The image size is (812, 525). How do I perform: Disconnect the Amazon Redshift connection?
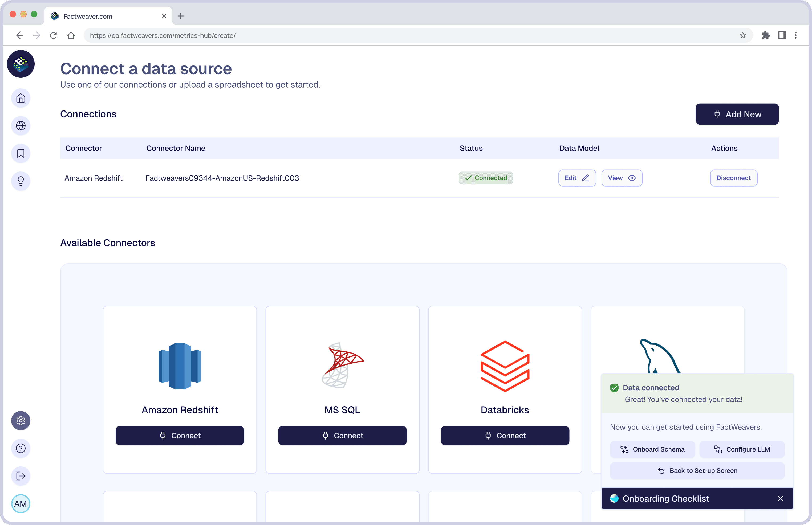[x=734, y=178]
